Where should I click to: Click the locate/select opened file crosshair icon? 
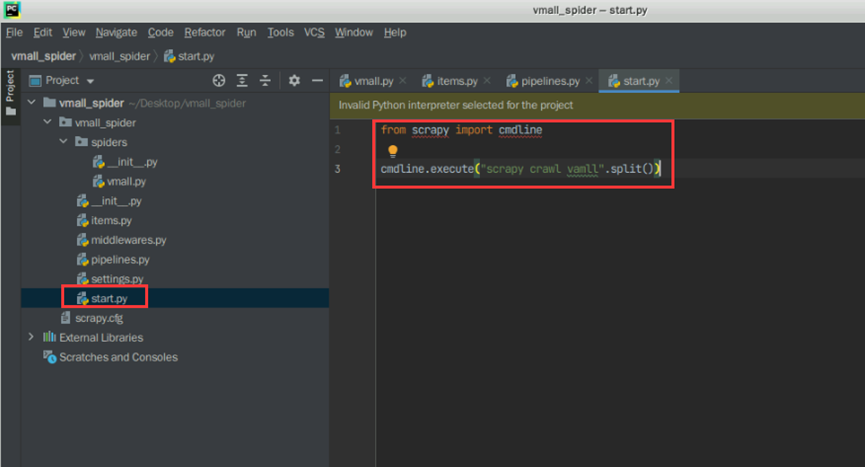tap(219, 80)
